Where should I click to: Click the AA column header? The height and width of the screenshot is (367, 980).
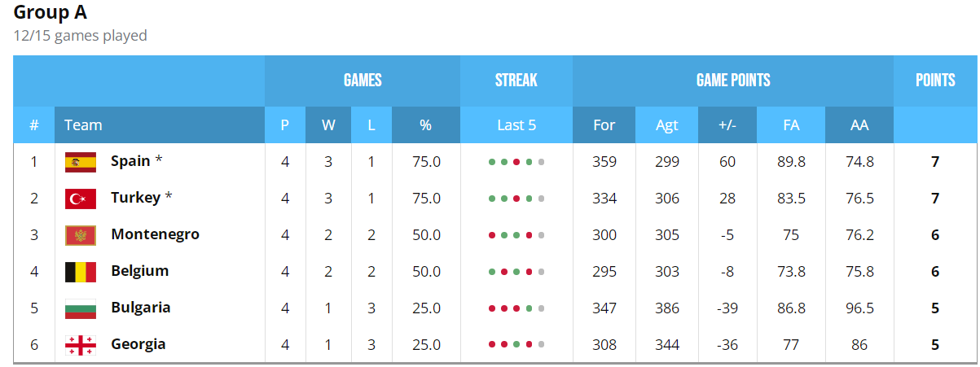pos(859,125)
